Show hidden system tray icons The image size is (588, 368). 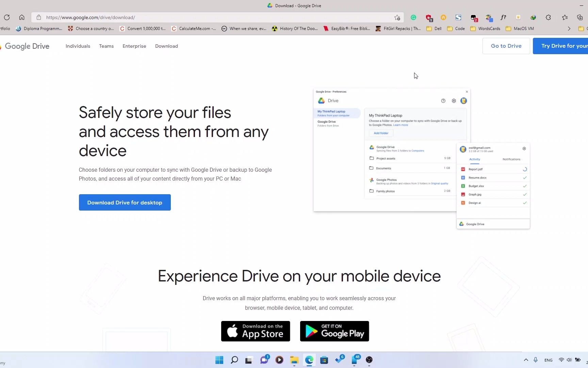[526, 360]
